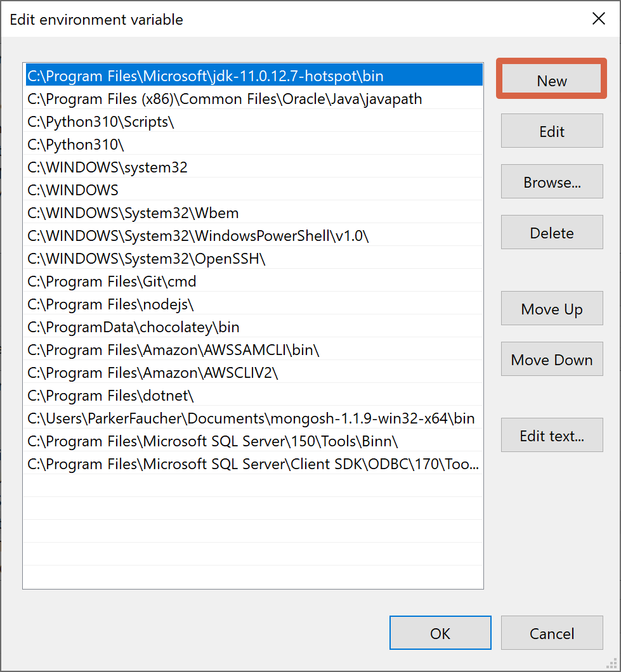Image resolution: width=621 pixels, height=672 pixels.
Task: Delete the selected path entry
Action: pyautogui.click(x=551, y=233)
